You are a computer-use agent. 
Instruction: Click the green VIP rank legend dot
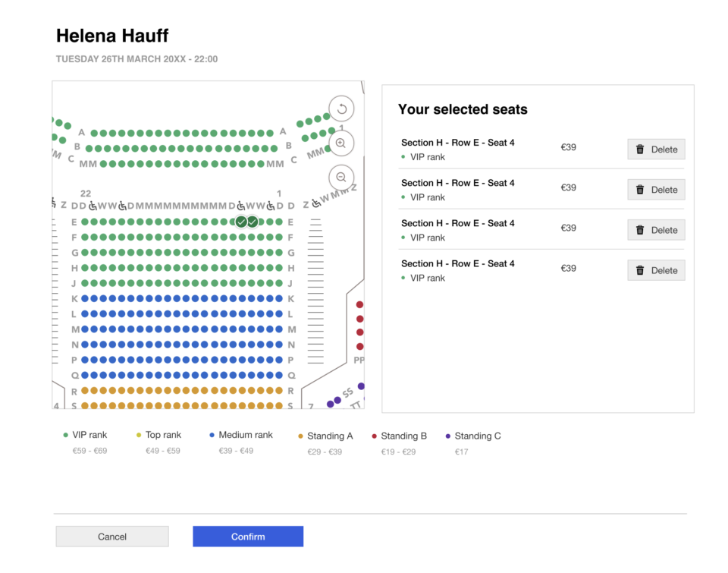[66, 436]
